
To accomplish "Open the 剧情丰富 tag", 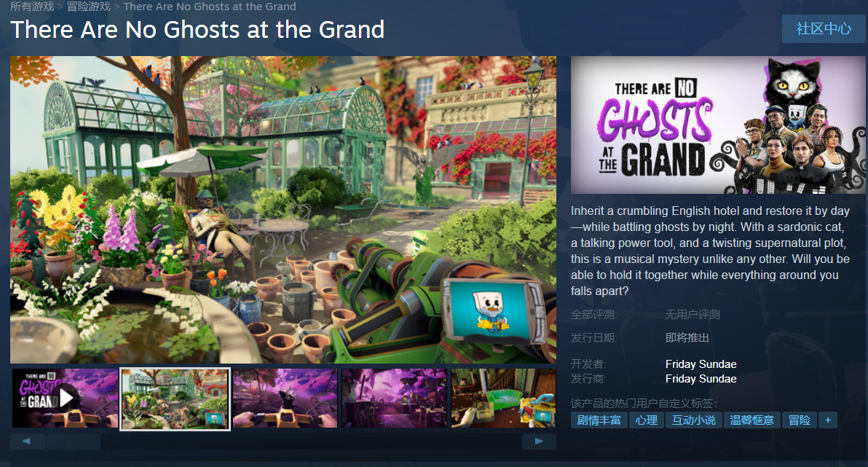I will (599, 420).
